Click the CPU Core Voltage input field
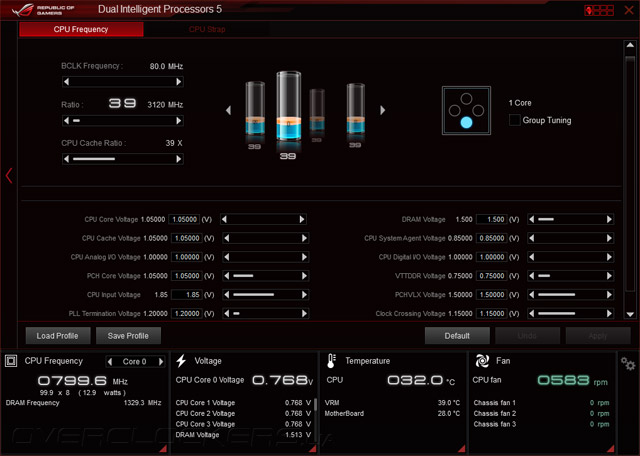The height and width of the screenshot is (456, 640). click(x=184, y=220)
